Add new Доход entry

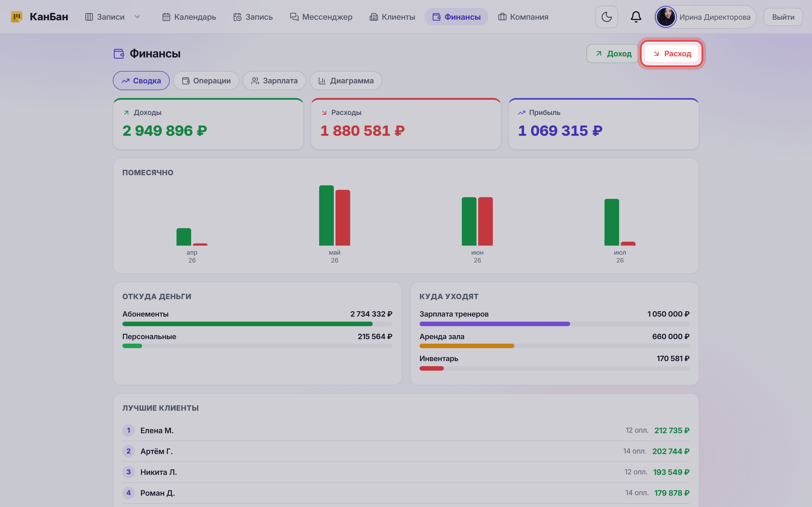pyautogui.click(x=613, y=54)
